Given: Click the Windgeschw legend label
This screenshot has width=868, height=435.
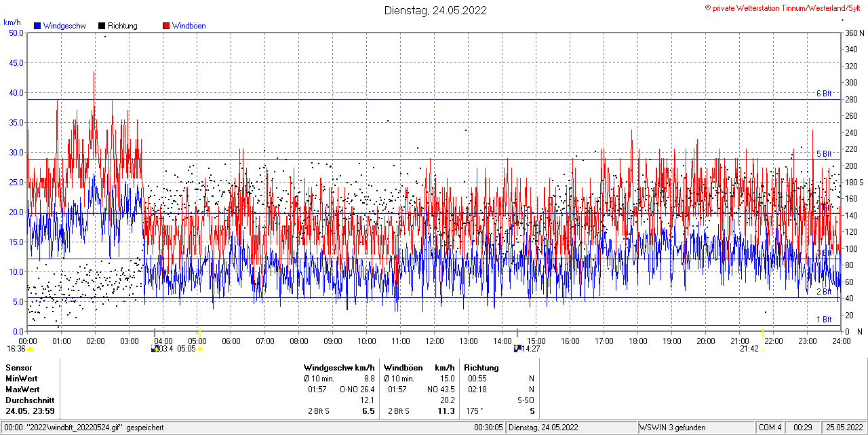Looking at the screenshot, I should [64, 26].
